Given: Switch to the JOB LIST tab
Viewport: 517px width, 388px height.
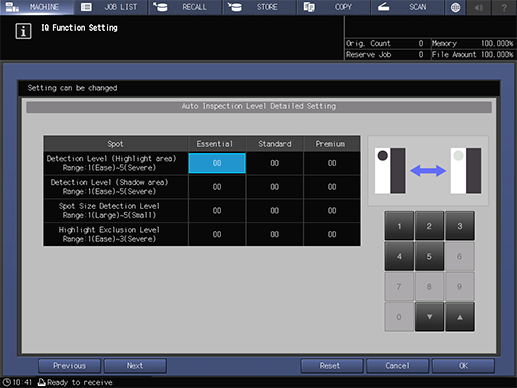Looking at the screenshot, I should coord(111,7).
